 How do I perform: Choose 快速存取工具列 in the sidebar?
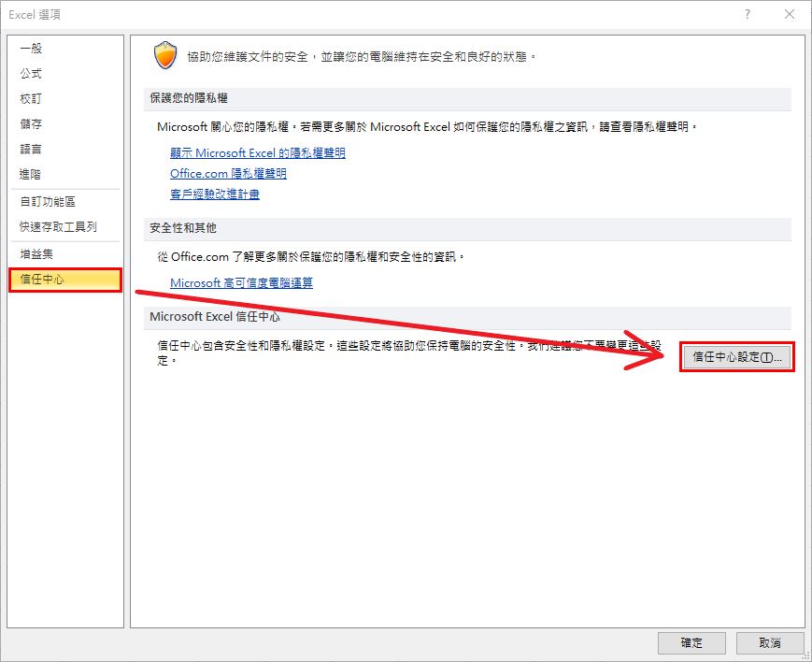[x=65, y=226]
